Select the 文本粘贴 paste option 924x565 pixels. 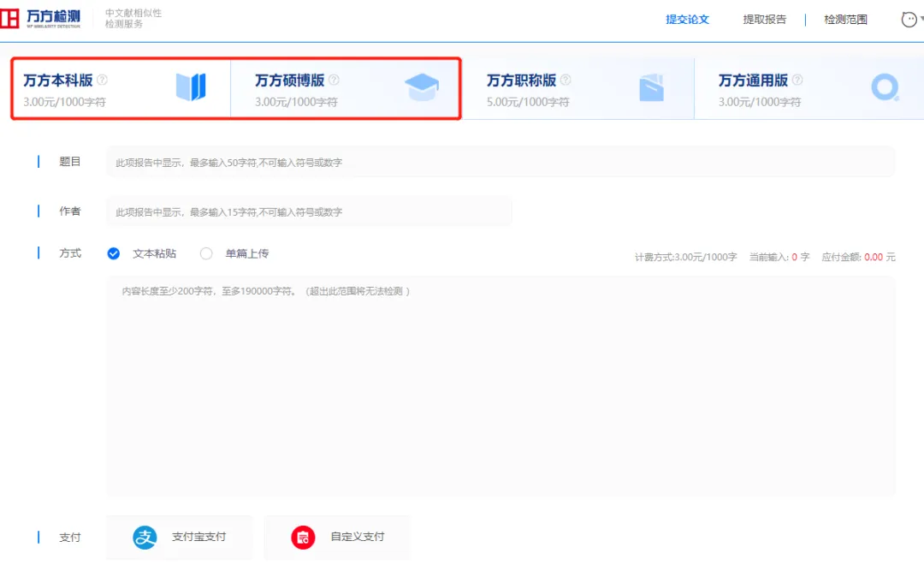[x=114, y=253]
